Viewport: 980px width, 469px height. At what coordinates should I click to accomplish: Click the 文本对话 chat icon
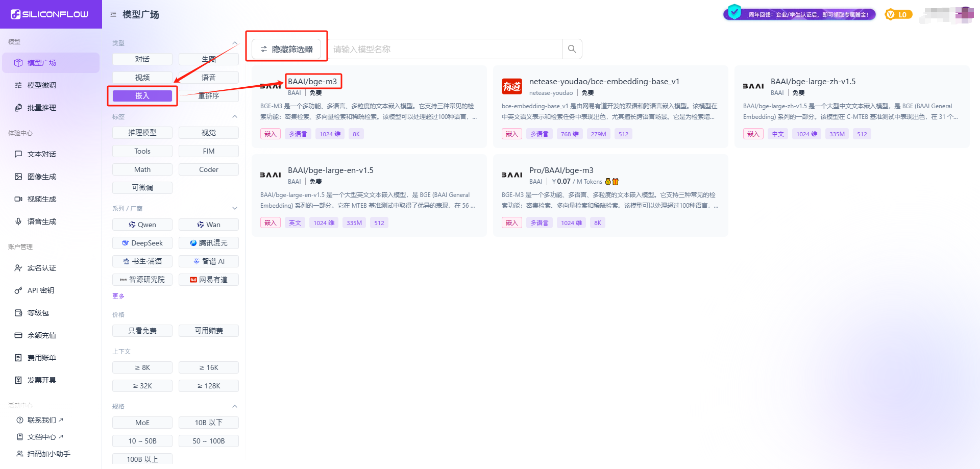pos(18,154)
